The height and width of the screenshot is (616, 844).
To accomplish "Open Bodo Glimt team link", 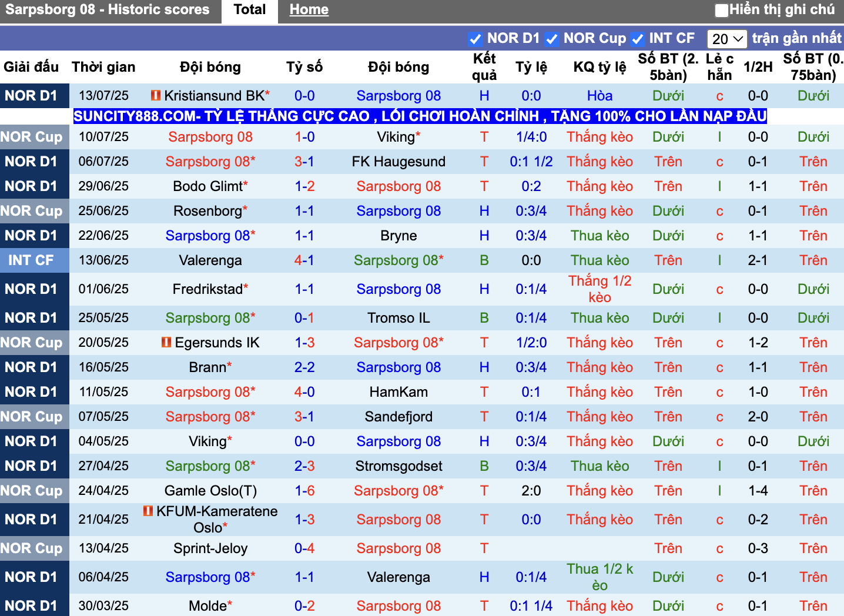I will coord(207,186).
